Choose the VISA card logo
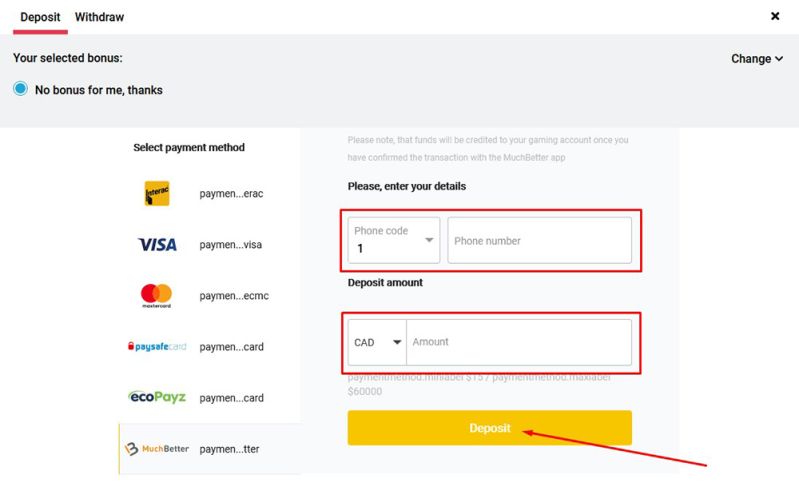799x487 pixels. coord(157,244)
